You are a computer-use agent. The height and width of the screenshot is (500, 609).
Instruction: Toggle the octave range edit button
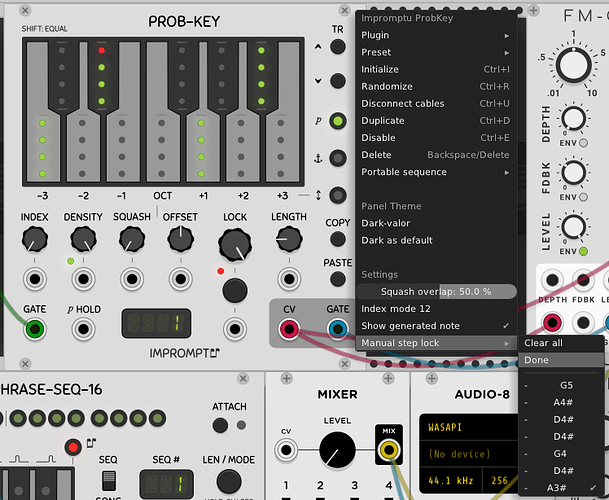pos(338,195)
